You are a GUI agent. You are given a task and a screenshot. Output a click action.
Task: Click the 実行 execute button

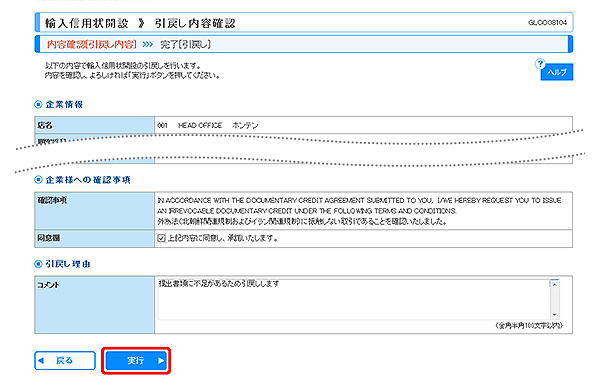tap(136, 361)
